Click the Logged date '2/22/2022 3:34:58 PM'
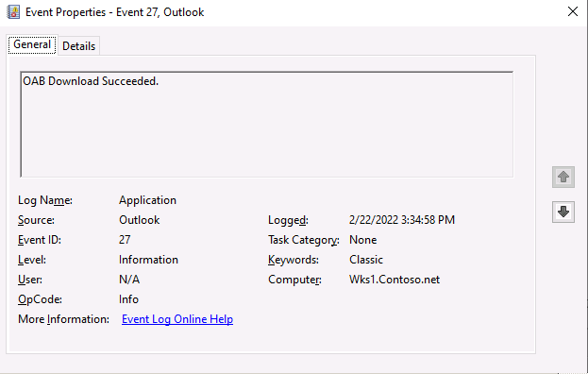 click(402, 220)
